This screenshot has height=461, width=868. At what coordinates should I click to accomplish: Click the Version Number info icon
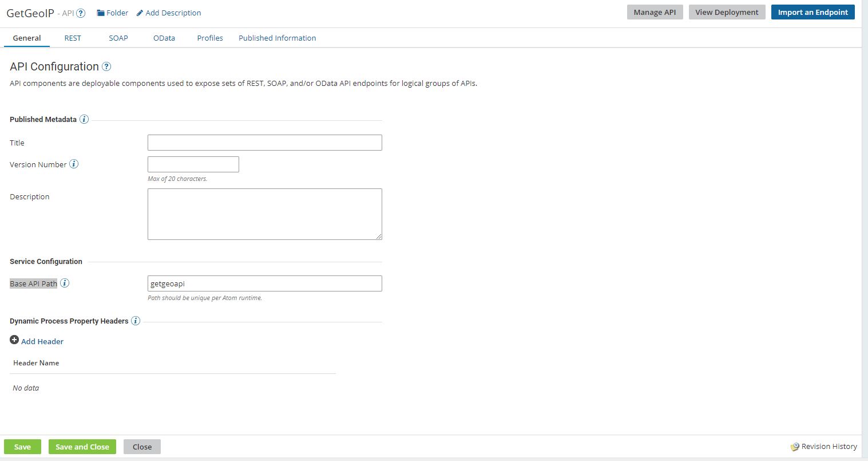coord(73,164)
